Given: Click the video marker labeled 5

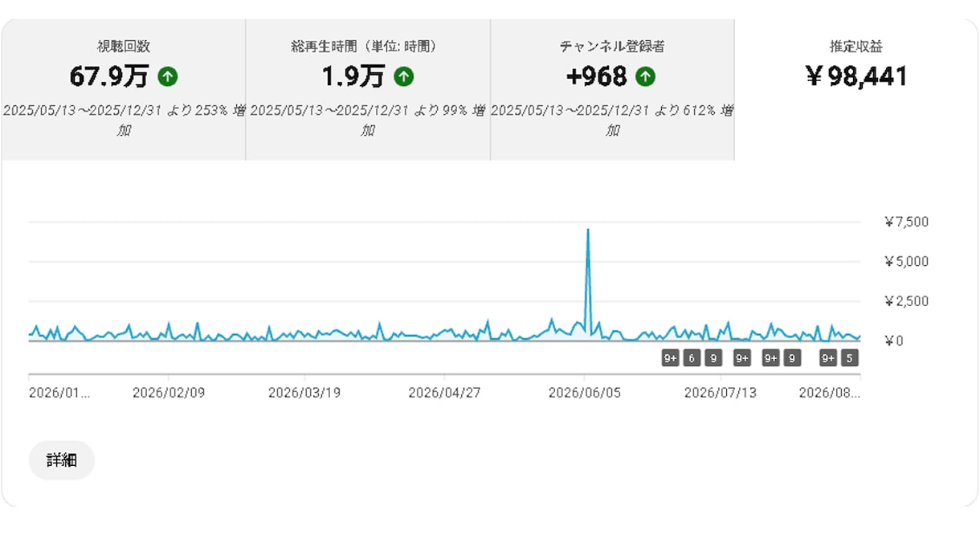Looking at the screenshot, I should [x=850, y=358].
